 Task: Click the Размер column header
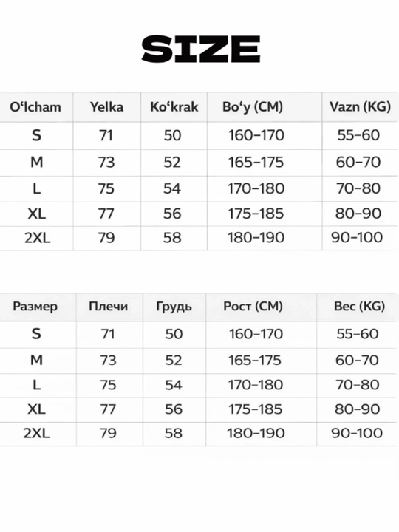(x=35, y=307)
